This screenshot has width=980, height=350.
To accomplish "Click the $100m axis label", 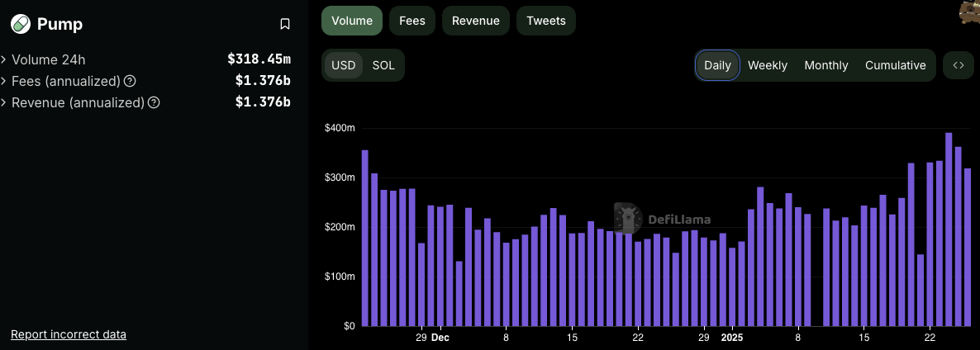I will coord(340,277).
